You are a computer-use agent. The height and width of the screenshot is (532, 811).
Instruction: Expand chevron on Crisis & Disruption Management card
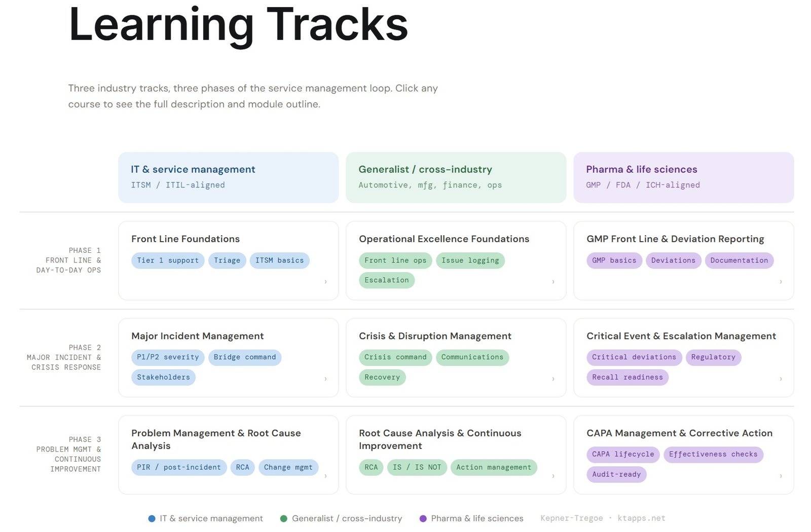[553, 379]
